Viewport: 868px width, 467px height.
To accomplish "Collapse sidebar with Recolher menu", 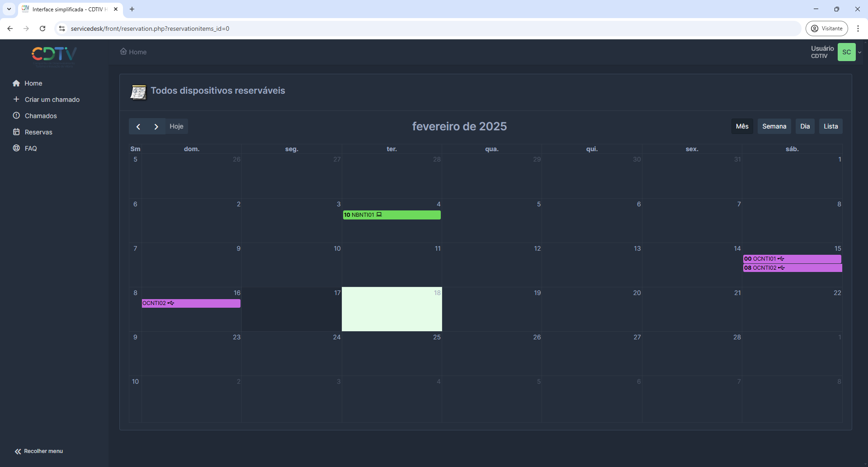I will [39, 451].
